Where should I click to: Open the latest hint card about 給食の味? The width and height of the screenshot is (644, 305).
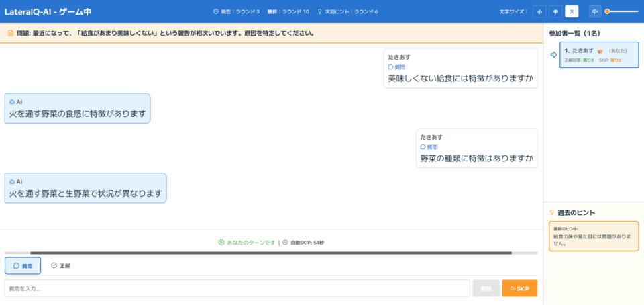pos(594,236)
